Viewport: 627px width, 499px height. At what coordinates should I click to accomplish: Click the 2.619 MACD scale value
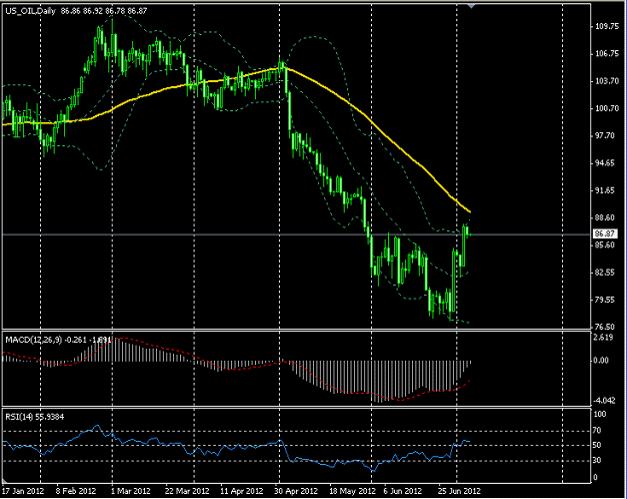(x=604, y=337)
